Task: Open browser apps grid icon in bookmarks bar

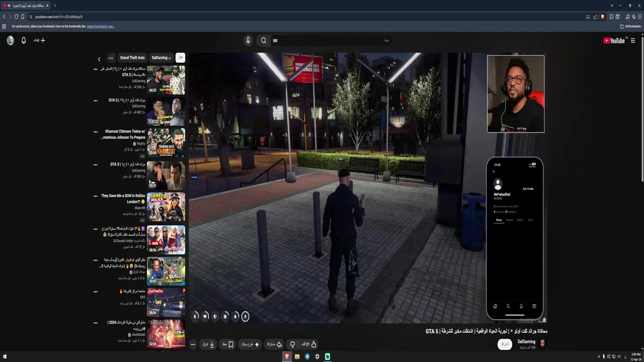Action: click(4, 26)
